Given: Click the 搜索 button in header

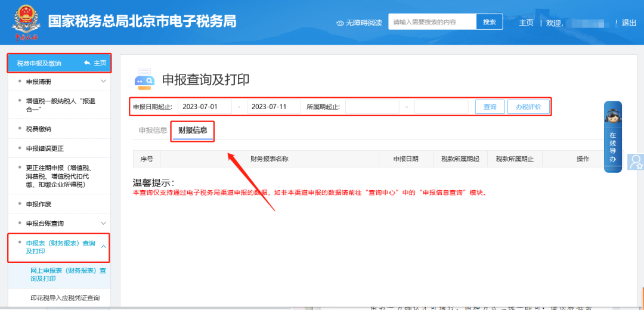Looking at the screenshot, I should (x=490, y=22).
